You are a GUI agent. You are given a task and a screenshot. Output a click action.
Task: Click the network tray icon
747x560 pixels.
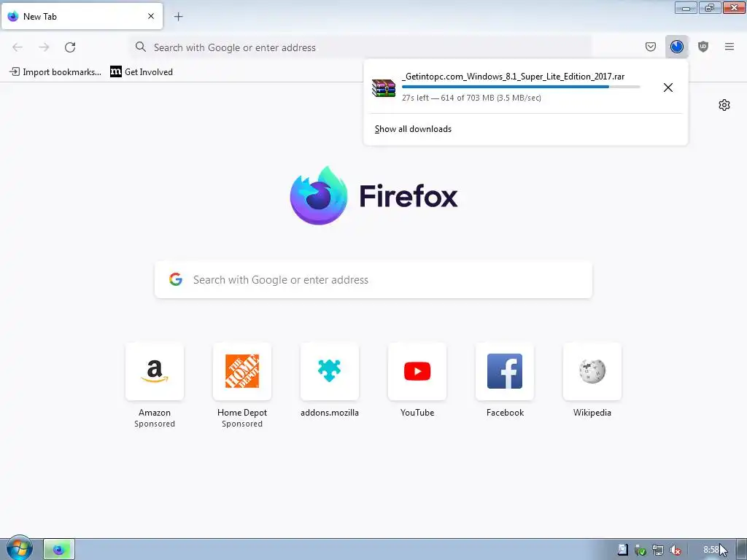tap(658, 550)
